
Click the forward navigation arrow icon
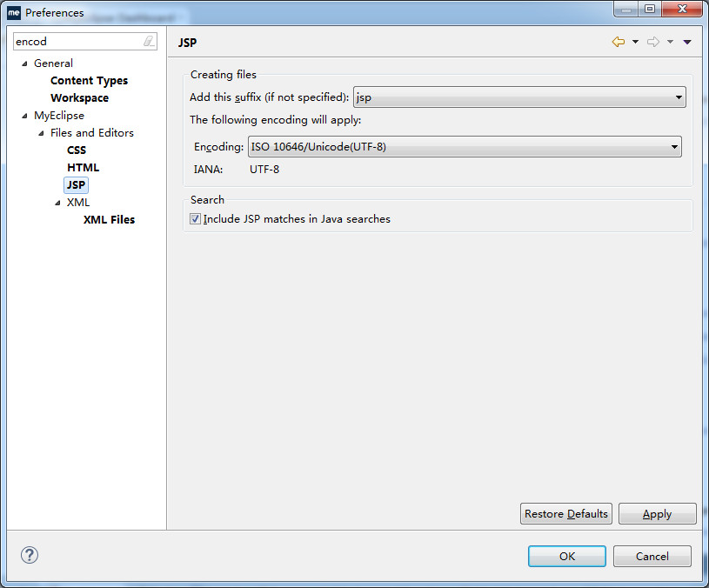click(652, 42)
